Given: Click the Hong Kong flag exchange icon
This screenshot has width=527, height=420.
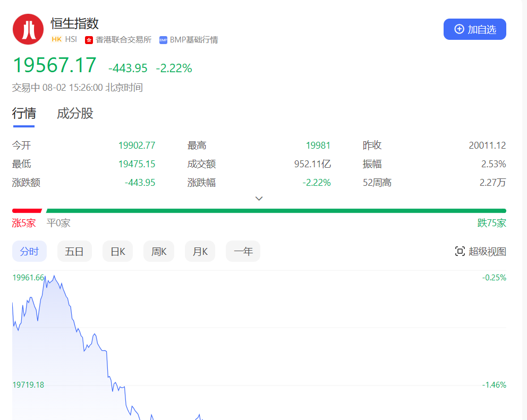Looking at the screenshot, I should 89,40.
